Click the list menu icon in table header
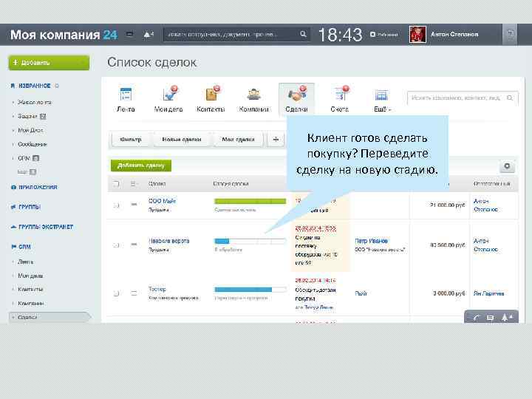Image resolution: width=532 pixels, height=399 pixels. (133, 183)
